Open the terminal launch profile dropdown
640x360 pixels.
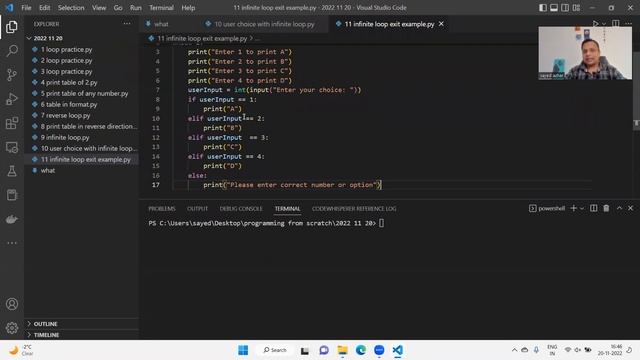pos(582,209)
